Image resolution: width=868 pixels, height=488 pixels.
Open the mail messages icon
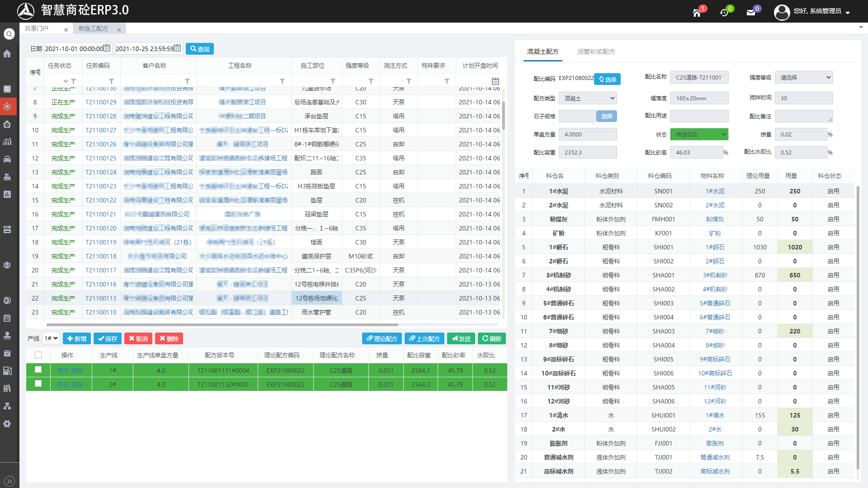751,13
